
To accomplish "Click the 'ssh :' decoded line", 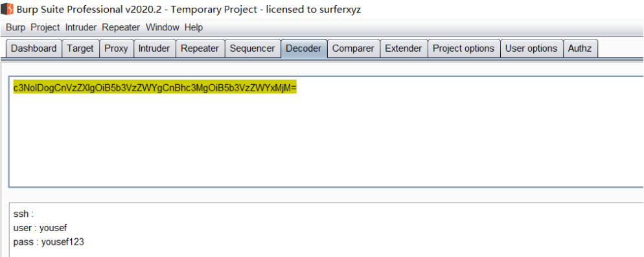I will point(23,214).
